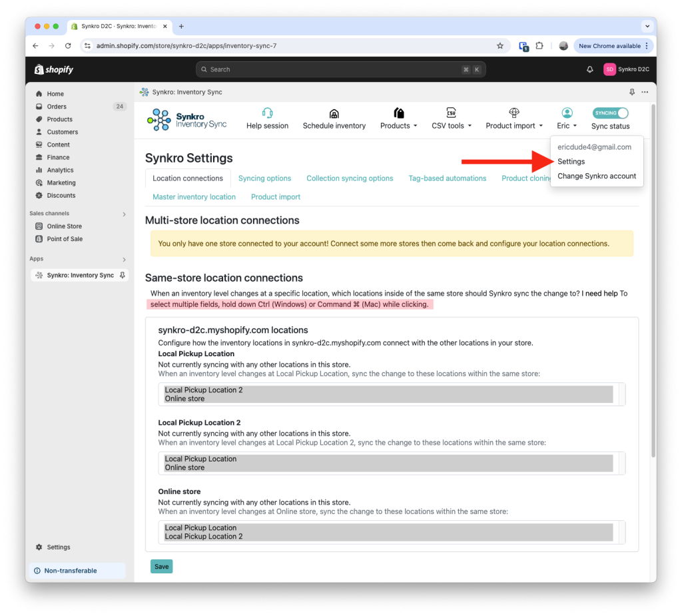Click the Non-transferable badge

[77, 571]
